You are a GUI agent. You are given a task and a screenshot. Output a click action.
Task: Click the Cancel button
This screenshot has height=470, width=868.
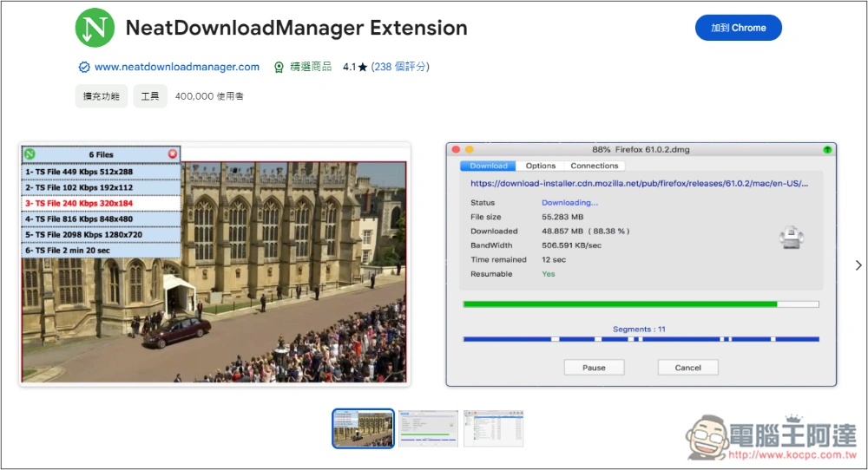coord(687,368)
